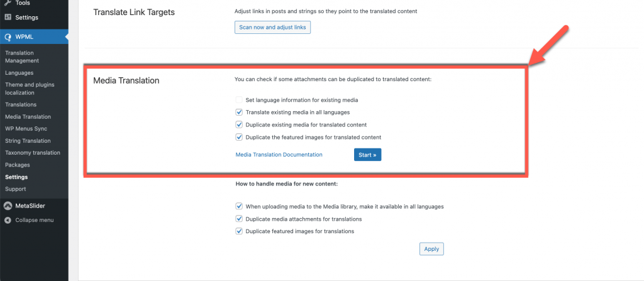Open String Translation in WPML menu
This screenshot has width=644, height=281.
pos(28,141)
